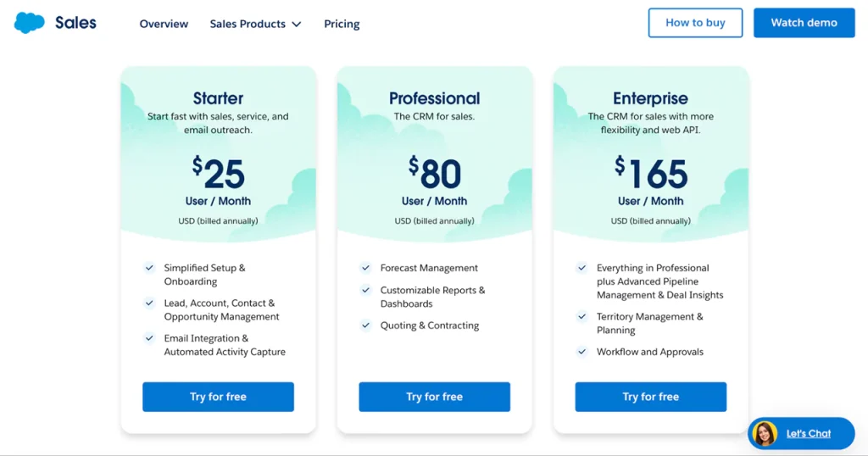Click checkmark beside Email Integration feature

coord(149,338)
